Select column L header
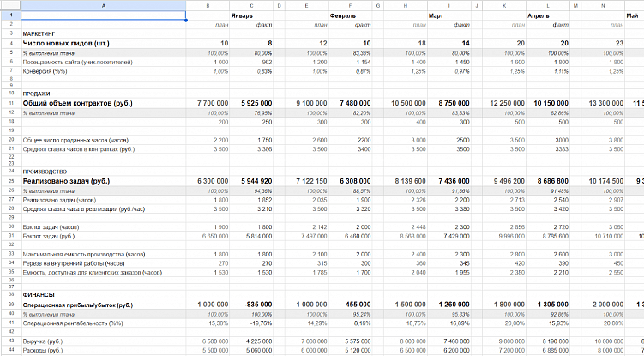 pos(547,5)
